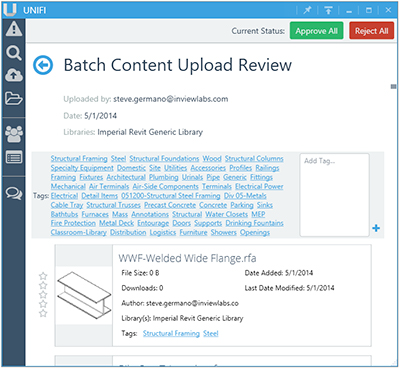Set fourth rating star for WWF-Welded Wide Flange
400x370 pixels.
[x=43, y=304]
